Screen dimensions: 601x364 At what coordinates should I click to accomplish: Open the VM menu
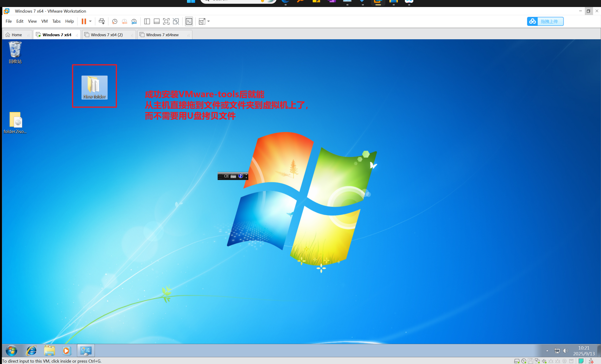tap(44, 21)
